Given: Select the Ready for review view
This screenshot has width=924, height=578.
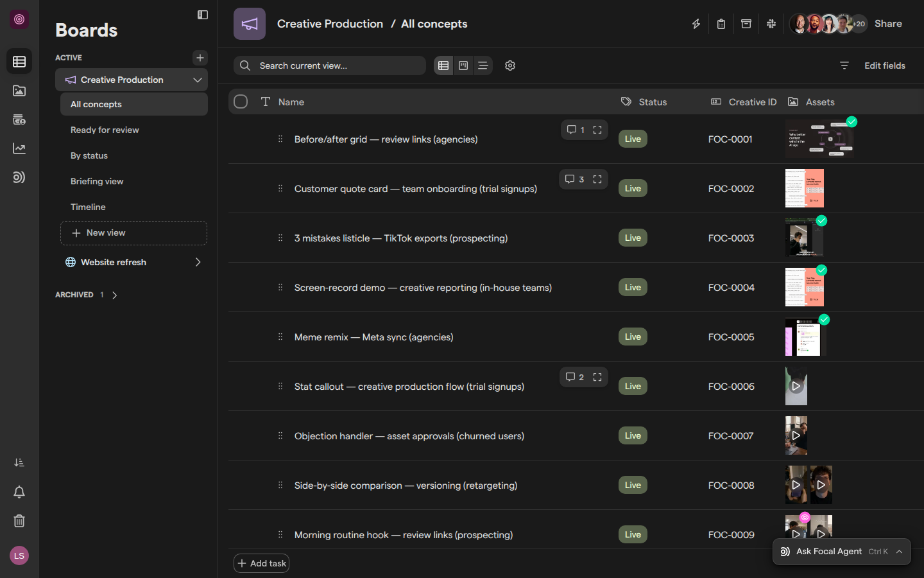Looking at the screenshot, I should tap(134, 130).
